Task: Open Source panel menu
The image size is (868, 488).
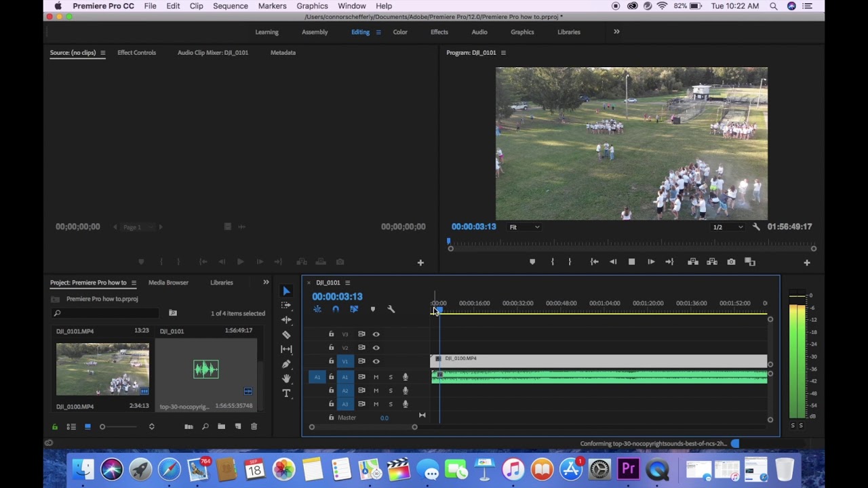Action: click(x=103, y=53)
